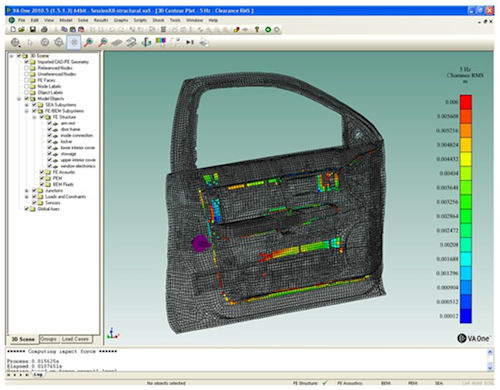Click the FE Structure status bar entry
The width and height of the screenshot is (500, 390).
pos(305,383)
